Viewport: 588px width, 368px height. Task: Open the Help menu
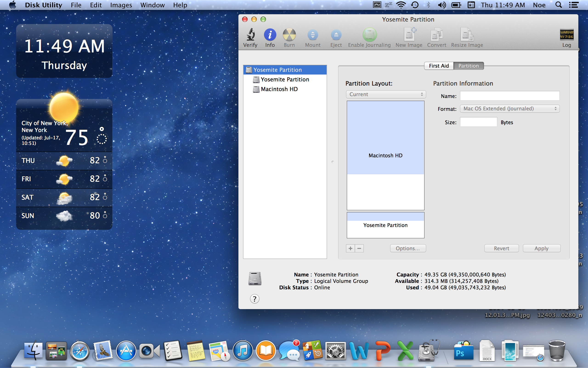pyautogui.click(x=180, y=5)
